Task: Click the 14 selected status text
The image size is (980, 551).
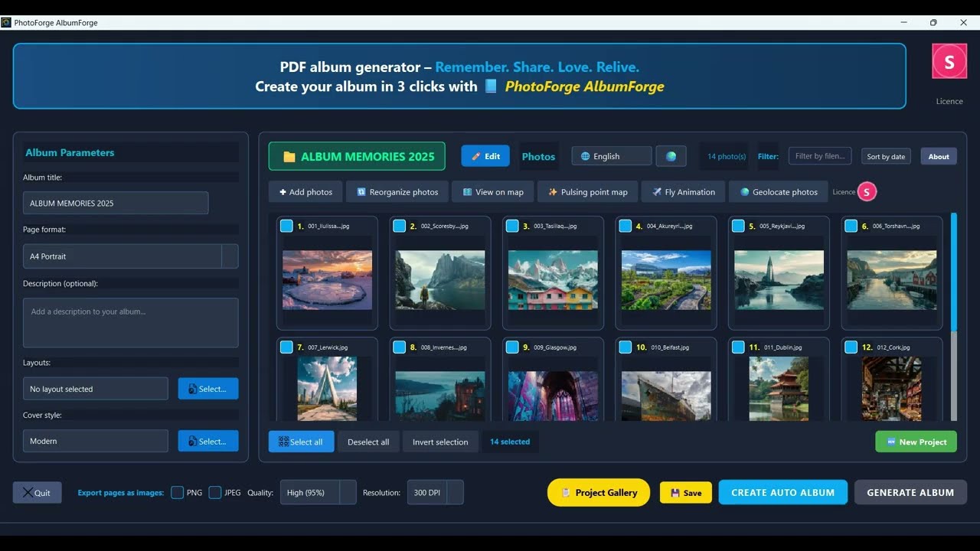Action: click(x=510, y=442)
